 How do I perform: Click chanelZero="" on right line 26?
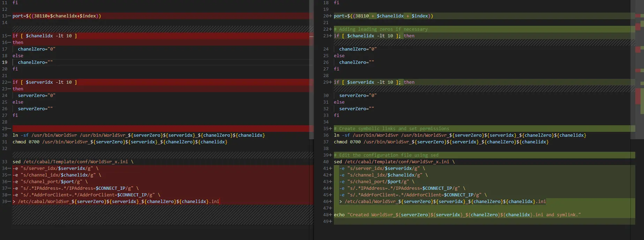[x=357, y=62]
